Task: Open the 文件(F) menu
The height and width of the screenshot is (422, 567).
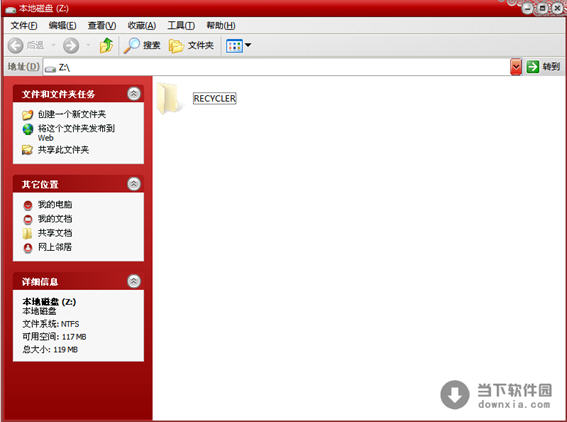Action: coord(24,26)
